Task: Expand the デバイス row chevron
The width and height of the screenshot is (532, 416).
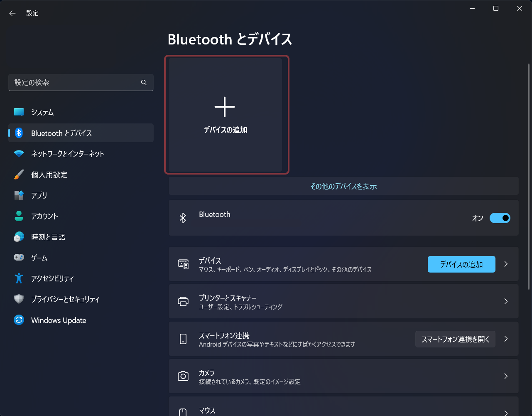Action: click(x=506, y=264)
